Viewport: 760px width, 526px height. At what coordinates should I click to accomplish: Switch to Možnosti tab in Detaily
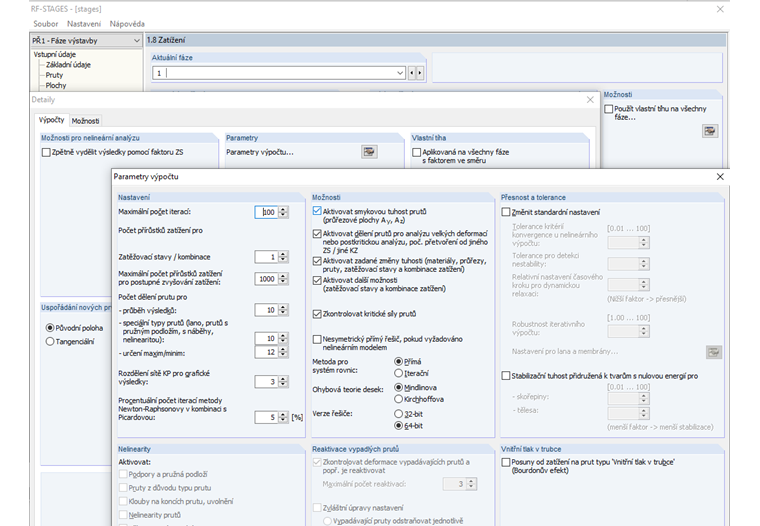pos(85,121)
